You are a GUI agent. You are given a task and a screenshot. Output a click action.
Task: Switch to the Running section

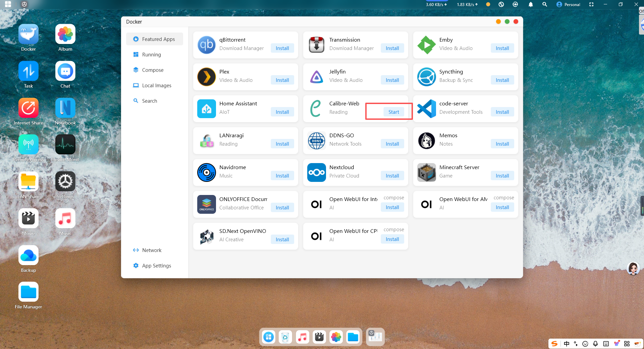155,54
